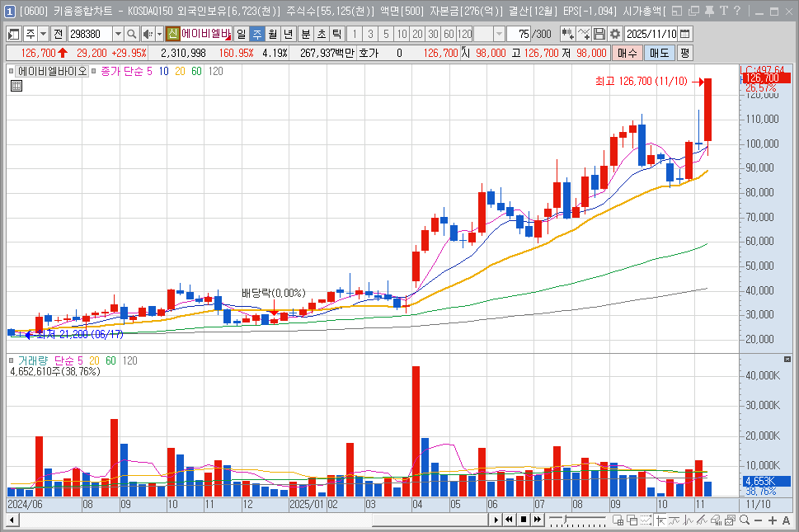Click the T font icon in title bar
This screenshot has width=799, height=532.
pos(724,11)
